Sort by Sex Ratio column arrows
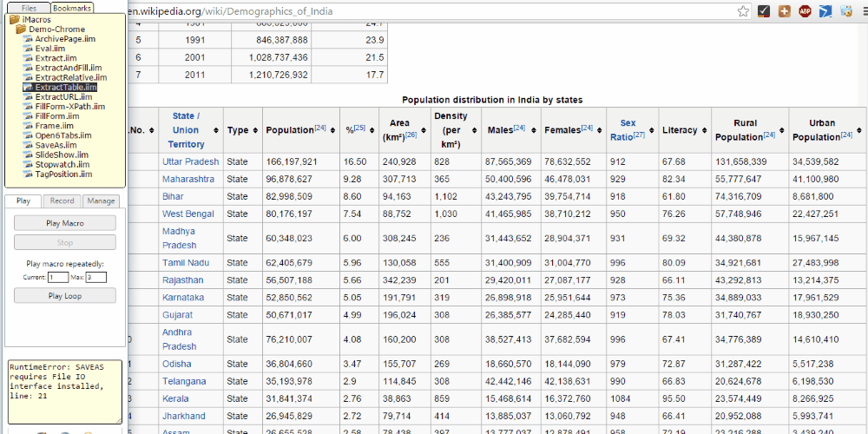 (x=652, y=131)
